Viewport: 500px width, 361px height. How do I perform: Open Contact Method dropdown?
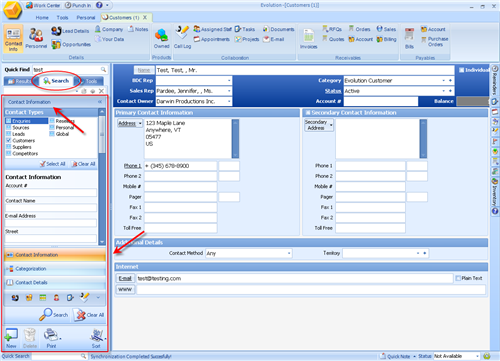(x=289, y=253)
